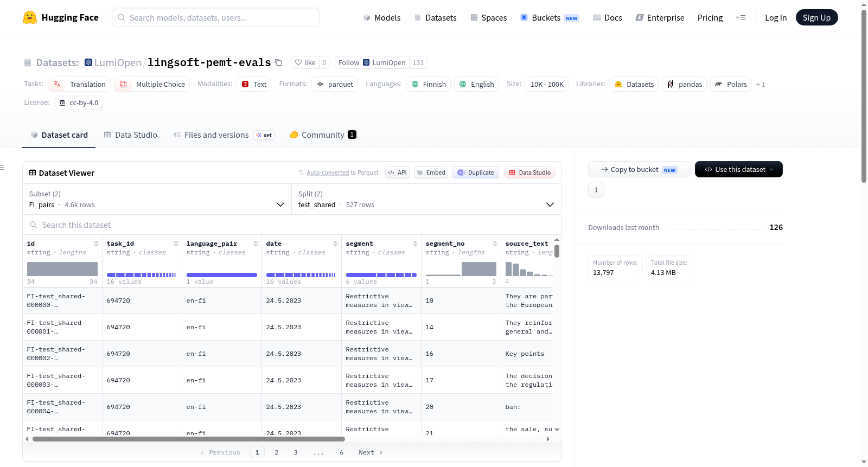
Task: Click the id column length histogram
Action: 62,269
